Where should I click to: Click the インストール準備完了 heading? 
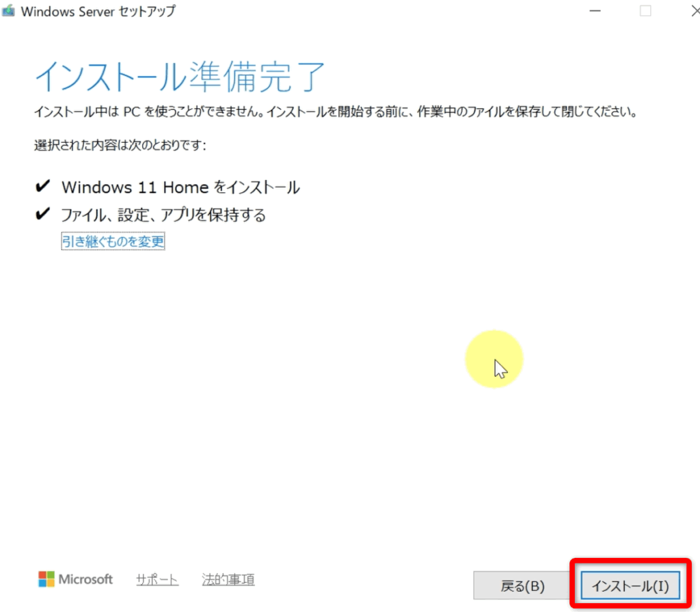tap(180, 76)
